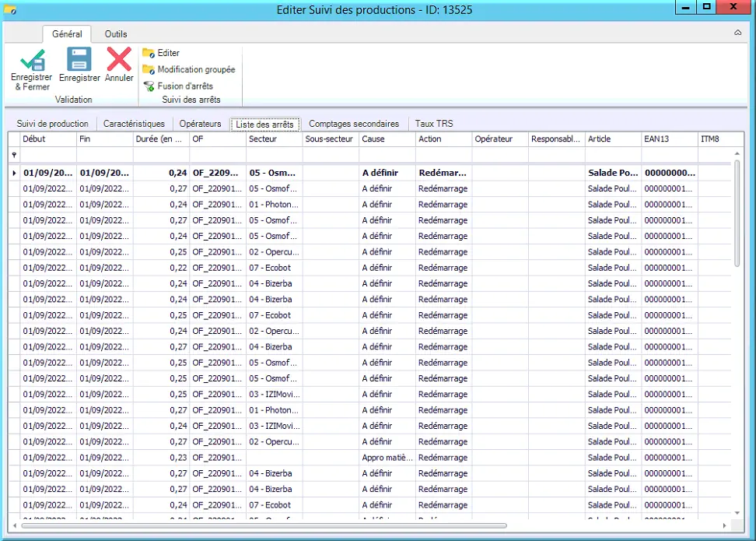
Task: Click the Secteur filter row cell
Action: tap(274, 155)
